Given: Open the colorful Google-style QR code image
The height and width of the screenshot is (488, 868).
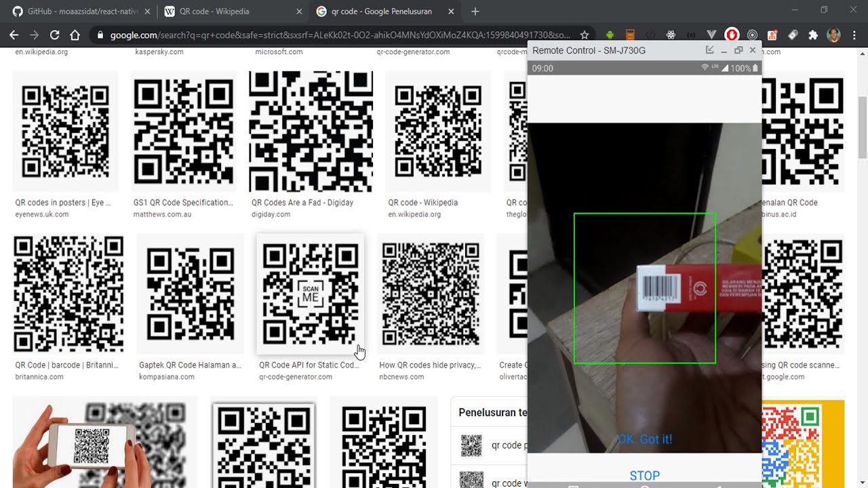Looking at the screenshot, I should [803, 444].
